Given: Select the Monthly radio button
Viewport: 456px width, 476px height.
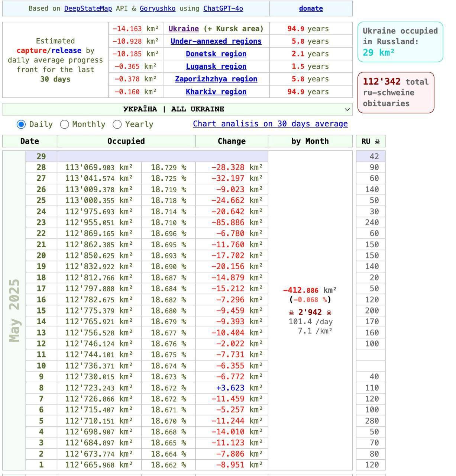Looking at the screenshot, I should (x=64, y=124).
